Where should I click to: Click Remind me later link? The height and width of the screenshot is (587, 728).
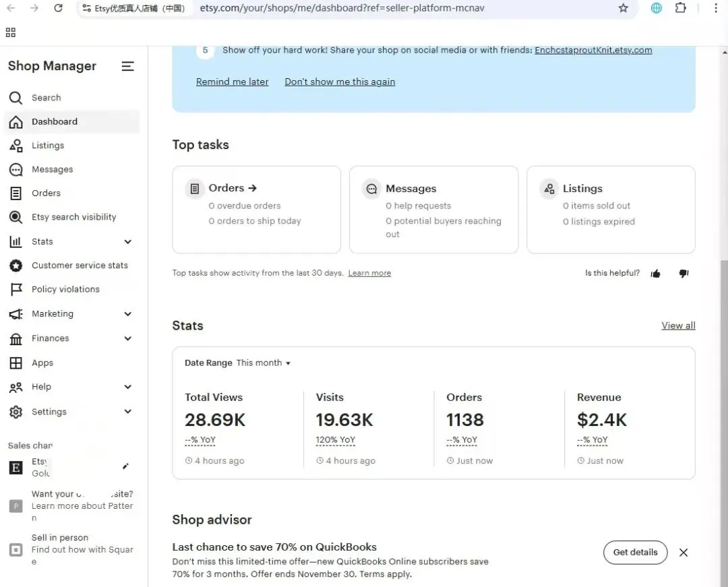tap(232, 82)
